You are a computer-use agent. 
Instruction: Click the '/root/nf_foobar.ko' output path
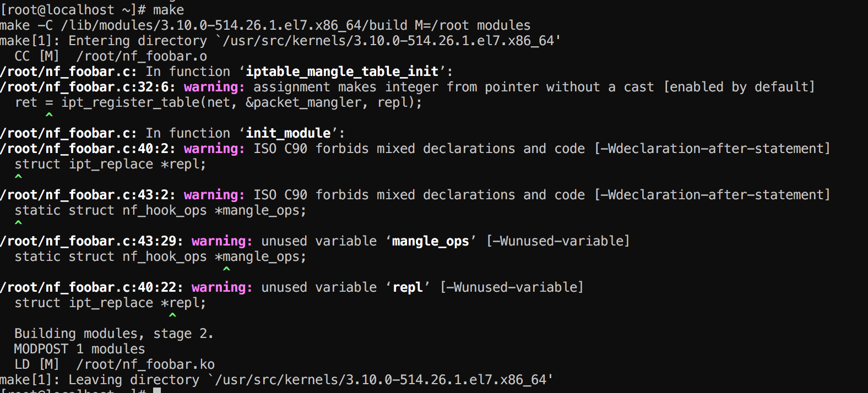145,364
